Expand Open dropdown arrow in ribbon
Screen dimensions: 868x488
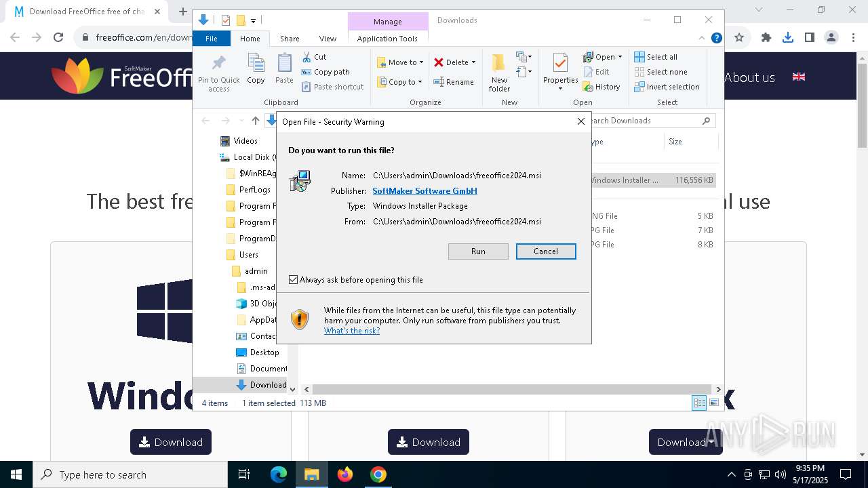[x=620, y=57]
